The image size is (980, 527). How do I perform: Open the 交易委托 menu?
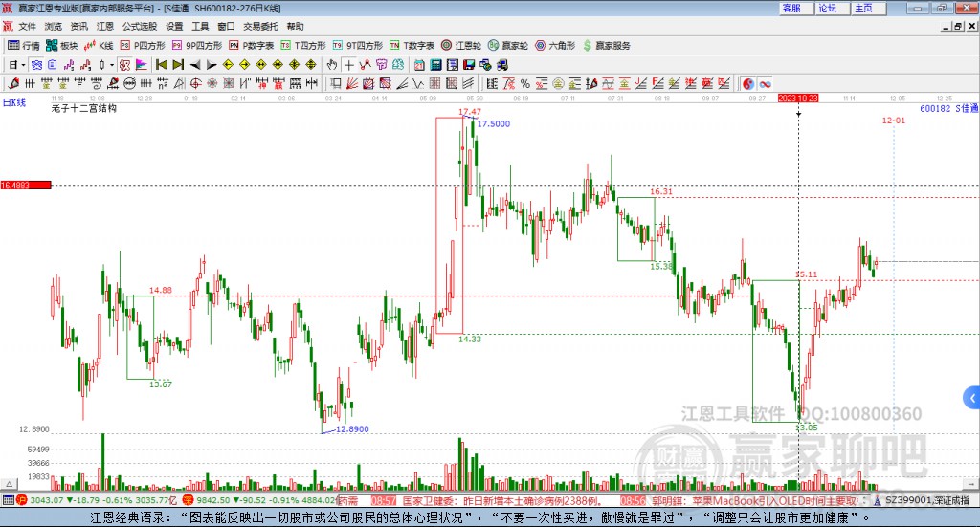click(260, 26)
